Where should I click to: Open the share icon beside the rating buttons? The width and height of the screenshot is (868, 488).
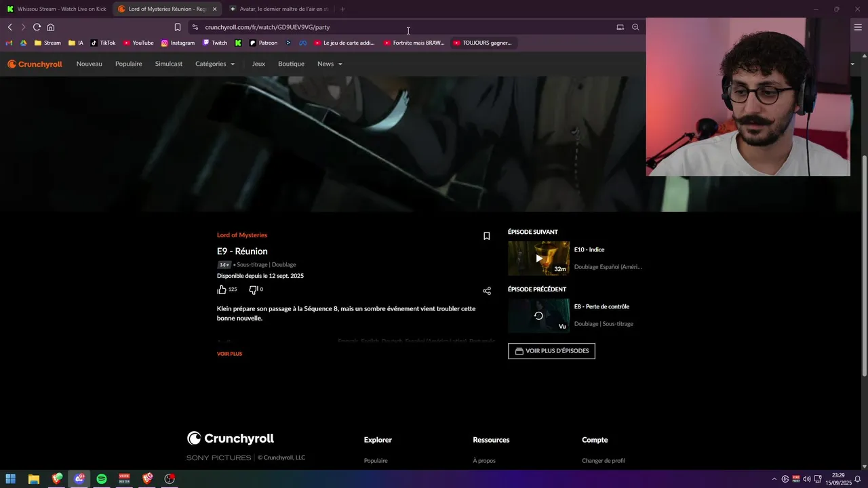(486, 291)
